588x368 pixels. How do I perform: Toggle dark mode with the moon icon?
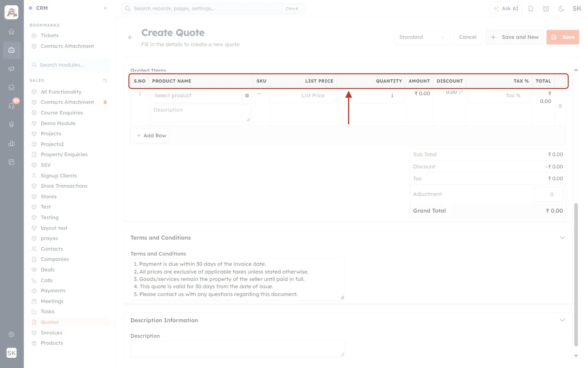561,9
